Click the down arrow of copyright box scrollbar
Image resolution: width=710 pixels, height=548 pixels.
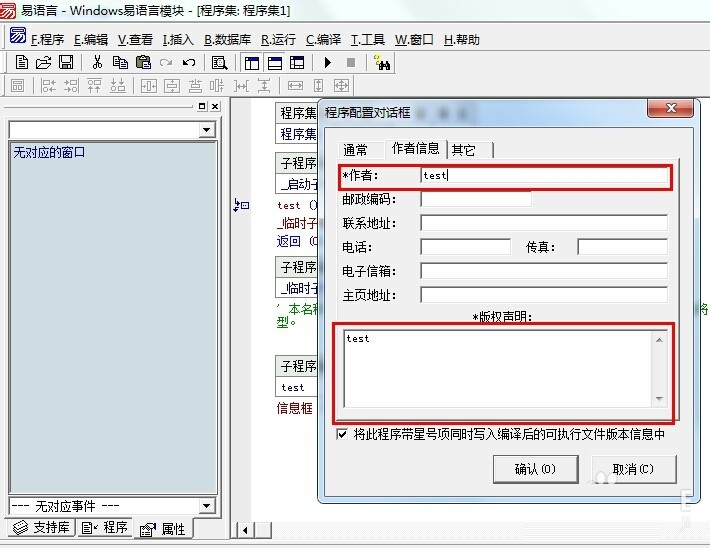[659, 399]
